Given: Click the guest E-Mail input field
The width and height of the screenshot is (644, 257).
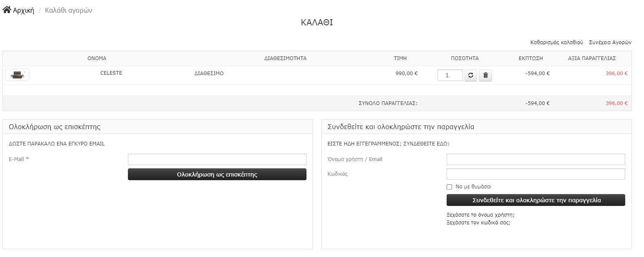Looking at the screenshot, I should coord(217,159).
